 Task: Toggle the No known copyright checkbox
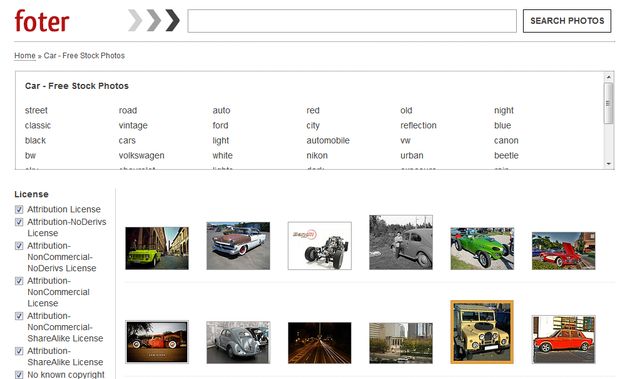(x=19, y=375)
